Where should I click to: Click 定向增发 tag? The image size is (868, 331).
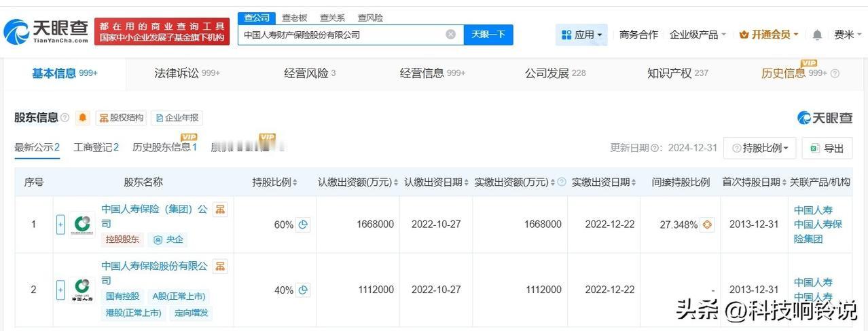tap(192, 313)
